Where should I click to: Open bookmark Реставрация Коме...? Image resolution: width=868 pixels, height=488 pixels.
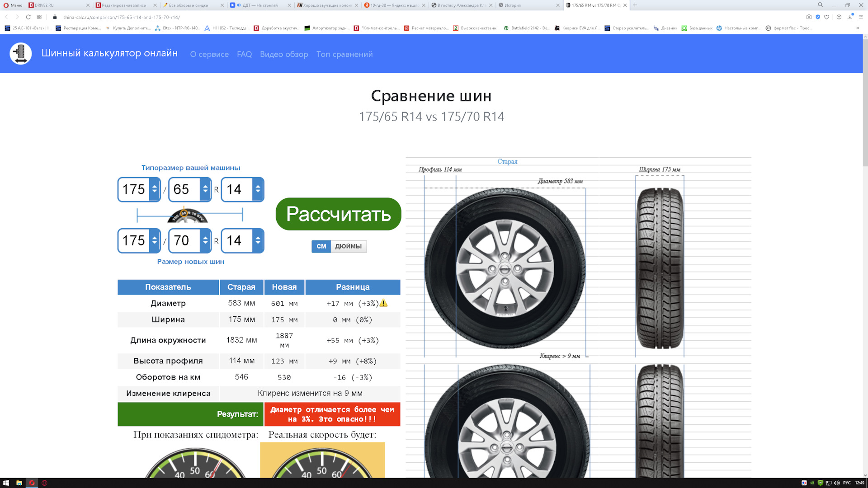(78, 28)
